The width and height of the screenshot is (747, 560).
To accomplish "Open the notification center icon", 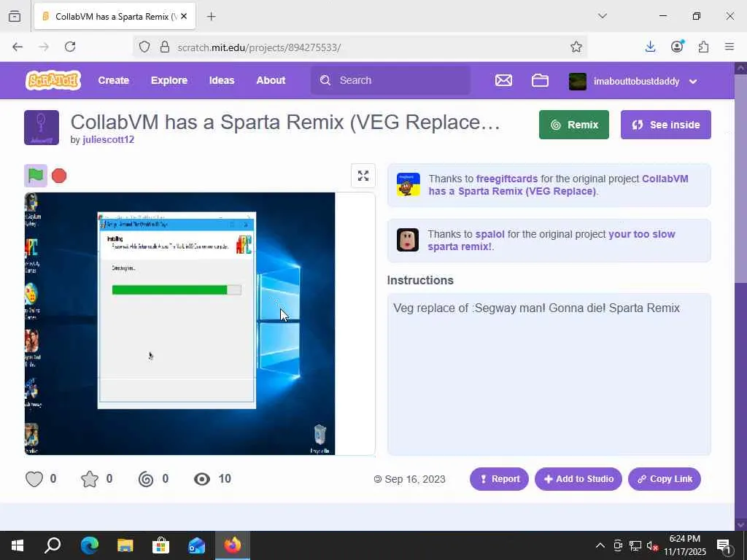I will click(x=724, y=546).
